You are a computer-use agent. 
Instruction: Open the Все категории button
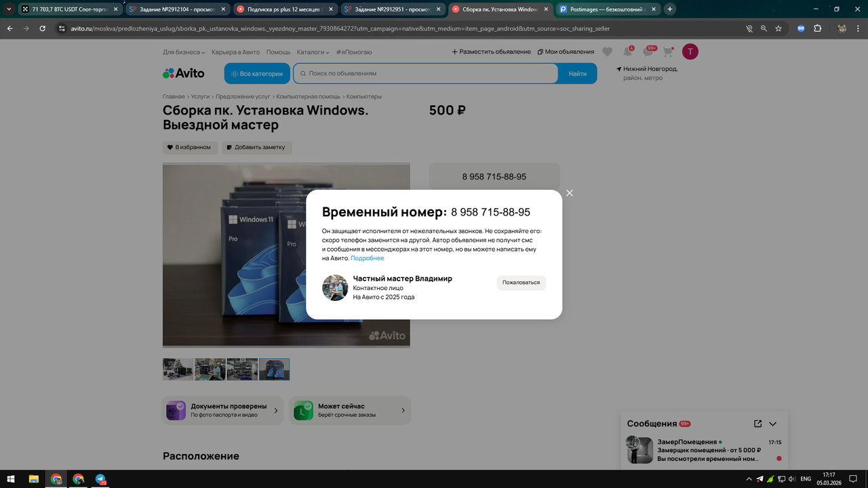(x=257, y=74)
